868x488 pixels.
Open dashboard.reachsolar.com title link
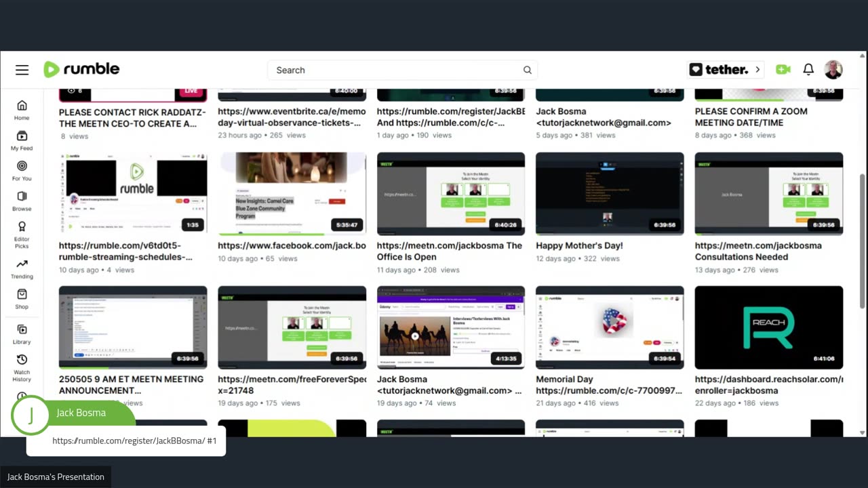click(769, 384)
